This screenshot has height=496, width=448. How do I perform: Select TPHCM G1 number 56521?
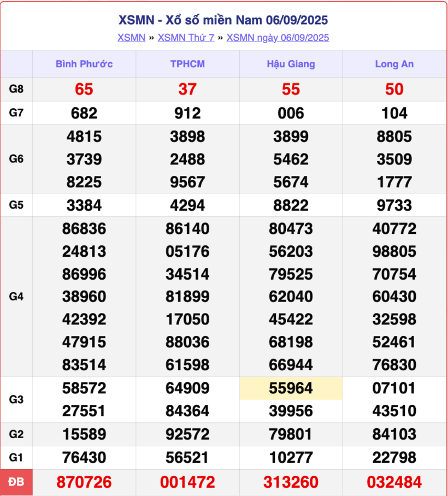pos(187,457)
